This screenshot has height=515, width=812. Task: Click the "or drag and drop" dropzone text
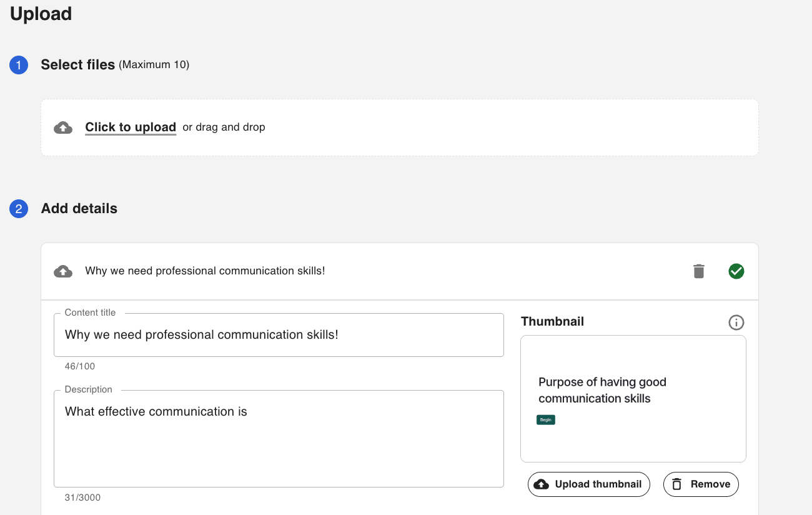224,127
